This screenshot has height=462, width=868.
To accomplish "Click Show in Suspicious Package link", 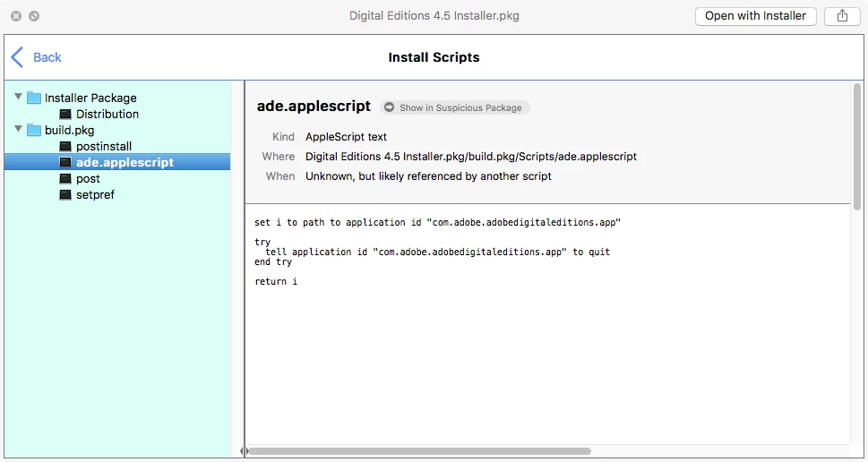I will tap(455, 107).
